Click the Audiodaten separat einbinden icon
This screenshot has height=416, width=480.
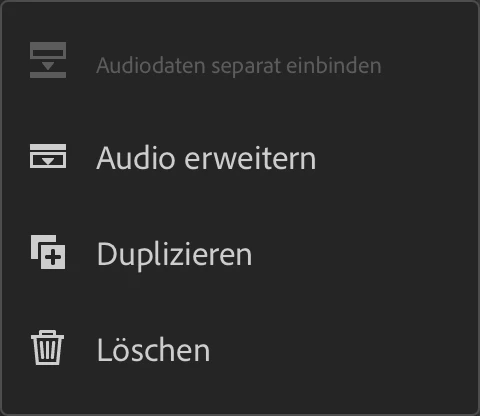pos(48,60)
